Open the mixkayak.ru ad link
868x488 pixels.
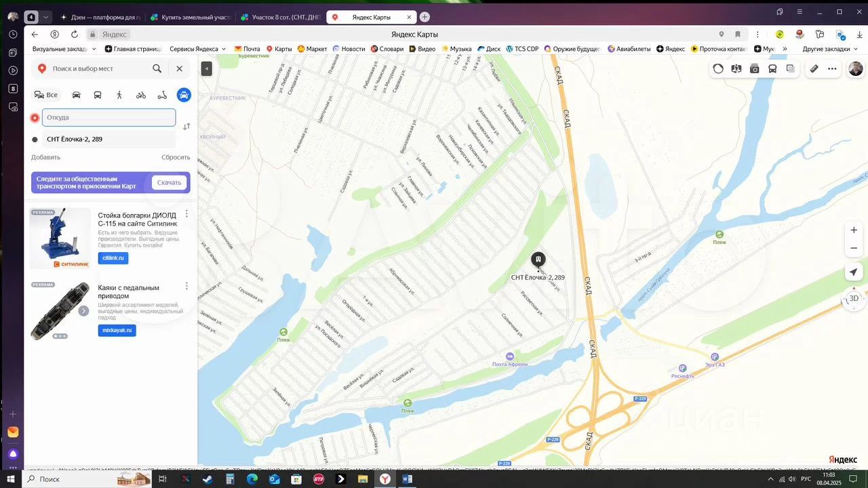point(117,330)
